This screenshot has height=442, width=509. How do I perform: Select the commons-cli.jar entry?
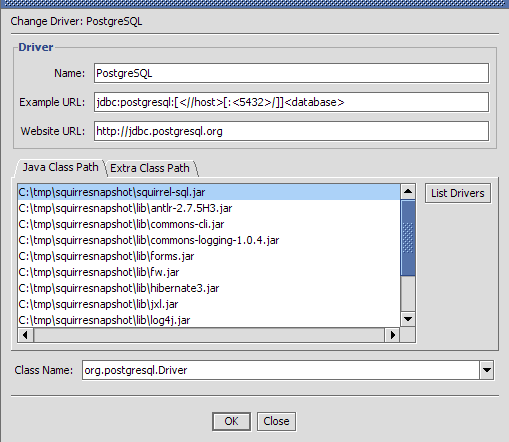click(209, 224)
